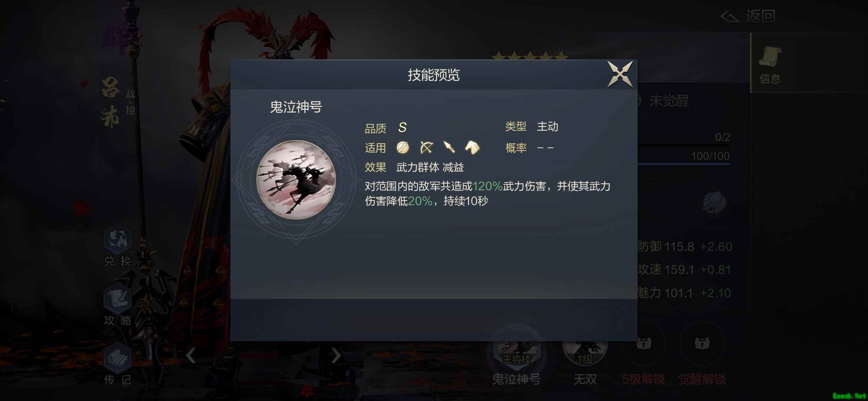Click the shield troop type icon
868x401 pixels.
pyautogui.click(x=402, y=147)
